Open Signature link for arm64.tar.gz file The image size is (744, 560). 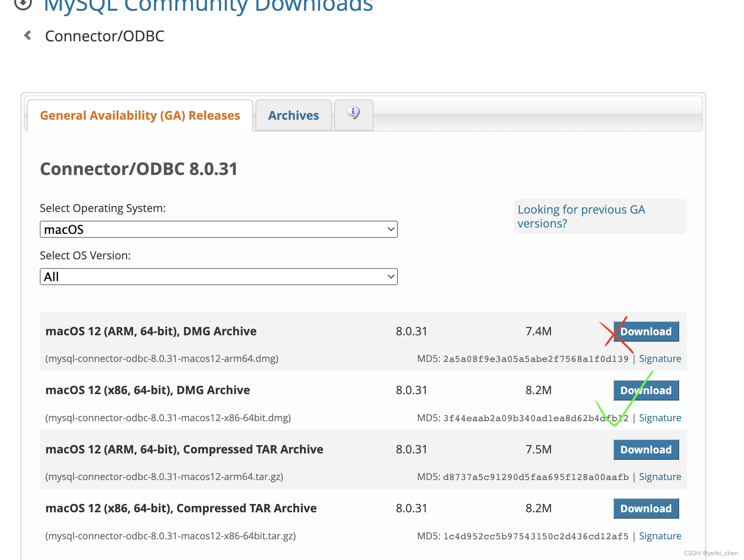tap(660, 477)
